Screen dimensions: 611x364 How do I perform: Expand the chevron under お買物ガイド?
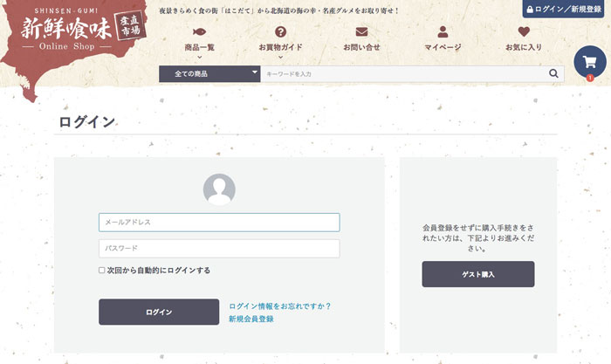coord(280,57)
